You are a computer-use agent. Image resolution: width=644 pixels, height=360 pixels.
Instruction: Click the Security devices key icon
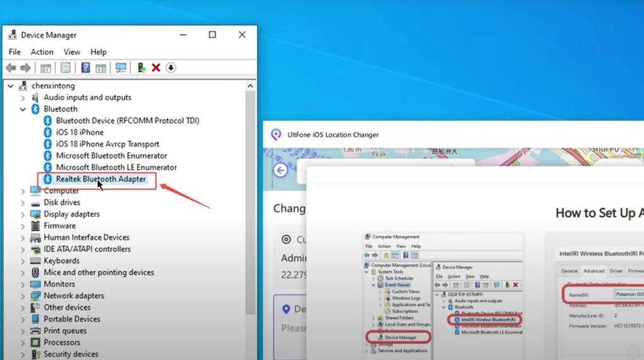tap(35, 354)
